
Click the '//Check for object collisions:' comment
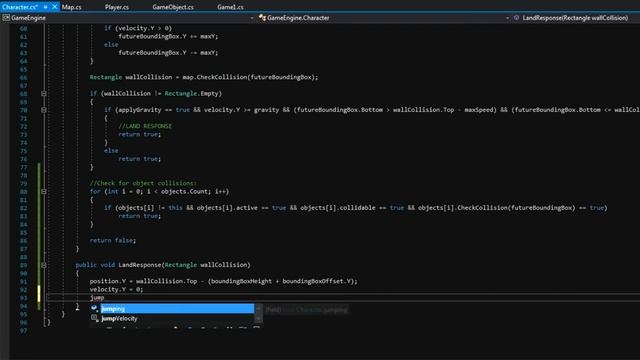pyautogui.click(x=143, y=183)
